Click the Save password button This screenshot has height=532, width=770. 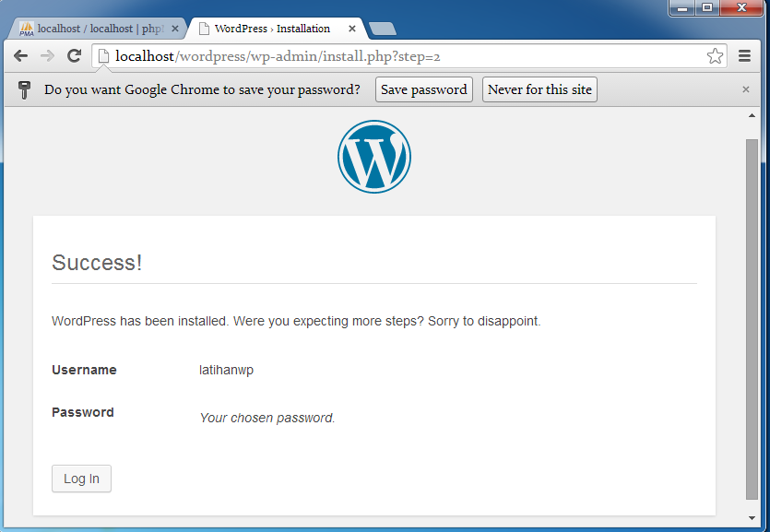tap(423, 89)
